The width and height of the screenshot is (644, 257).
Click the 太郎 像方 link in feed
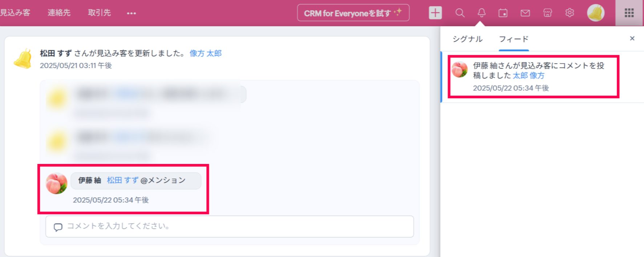click(x=528, y=76)
